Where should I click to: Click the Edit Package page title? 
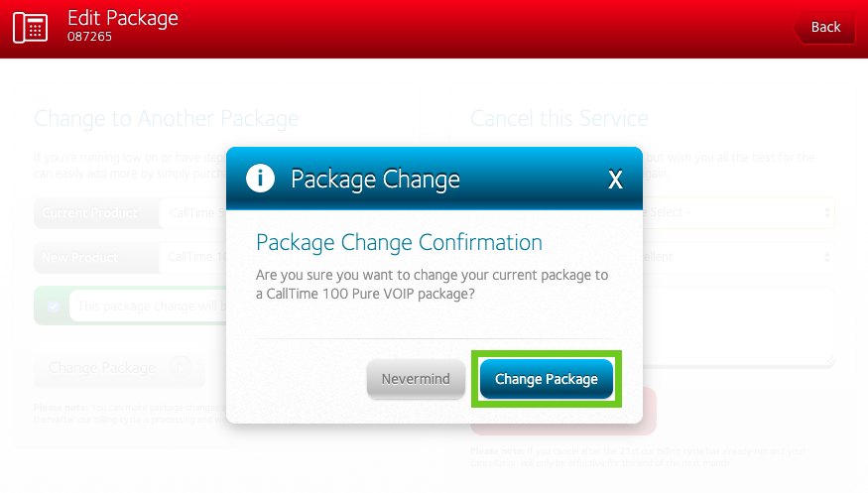[123, 18]
